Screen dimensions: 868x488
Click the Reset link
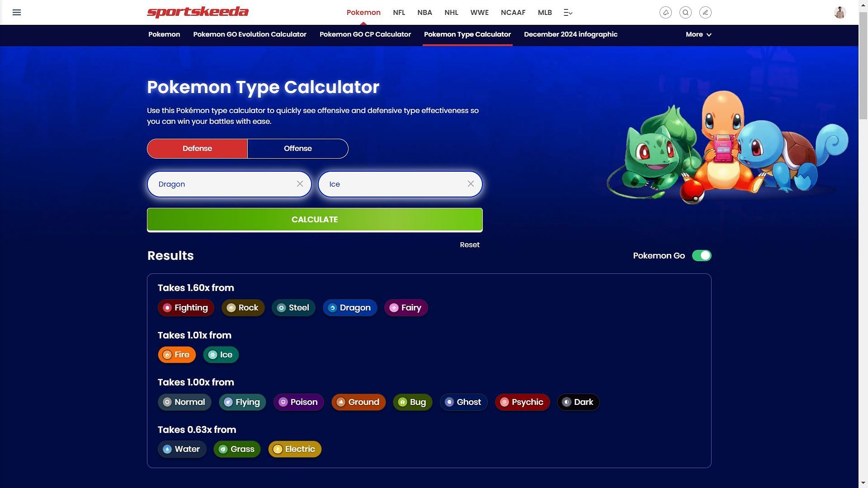click(x=470, y=244)
